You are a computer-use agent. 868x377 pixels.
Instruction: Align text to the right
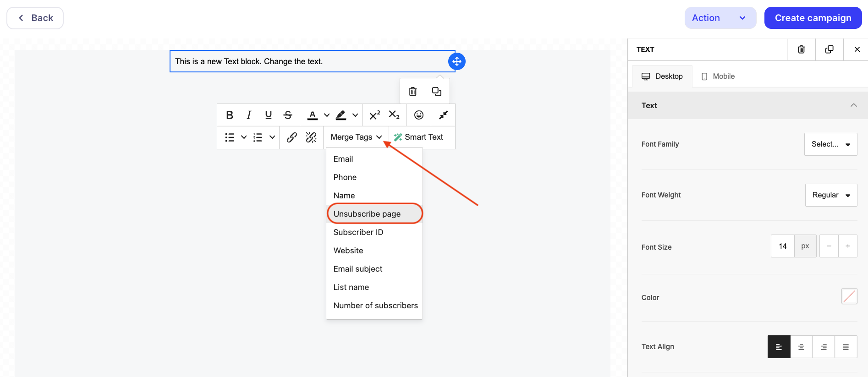tap(824, 347)
